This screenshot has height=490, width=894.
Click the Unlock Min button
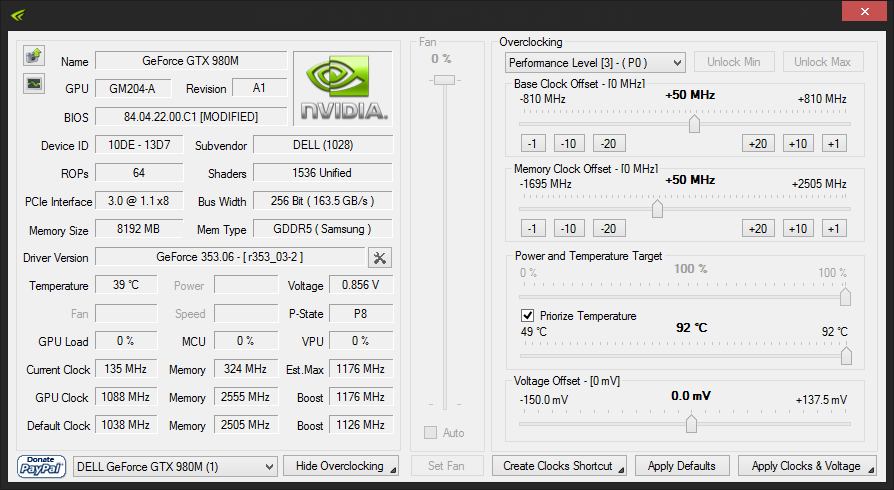(734, 62)
